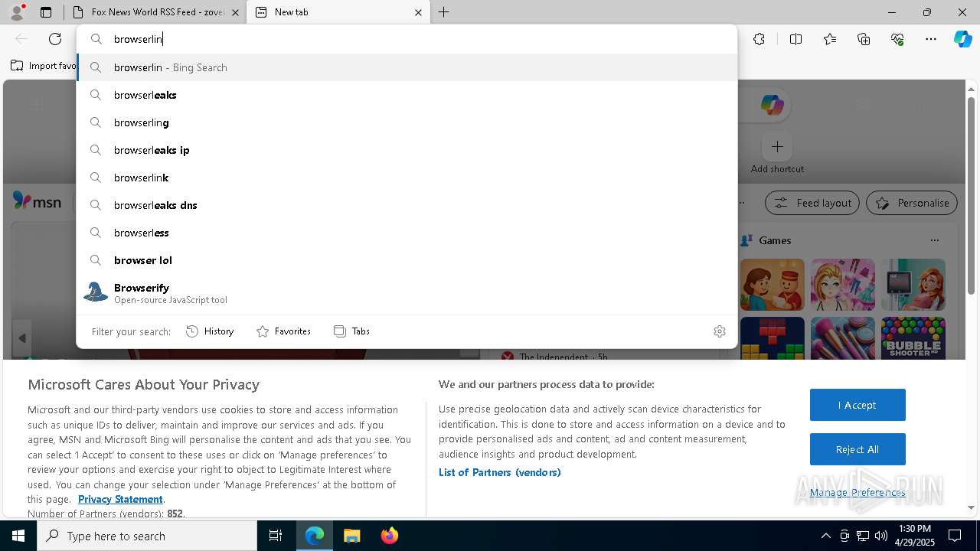Close the Fox News World RSS Feed tab
The height and width of the screenshot is (551, 980).
tap(235, 12)
